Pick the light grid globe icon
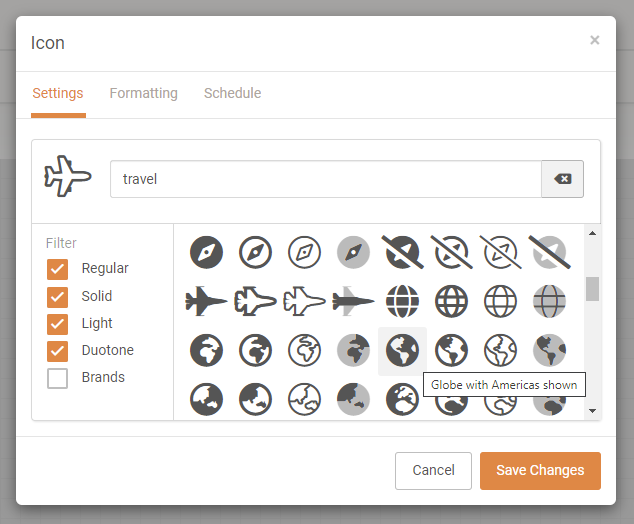Screen dimensions: 634x524 [501, 301]
